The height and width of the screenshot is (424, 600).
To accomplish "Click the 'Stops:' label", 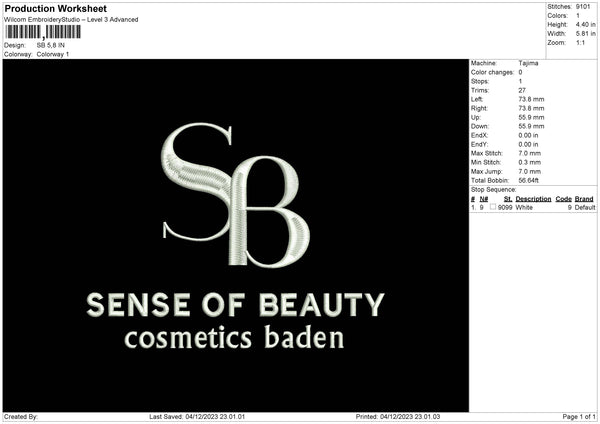I will point(480,82).
